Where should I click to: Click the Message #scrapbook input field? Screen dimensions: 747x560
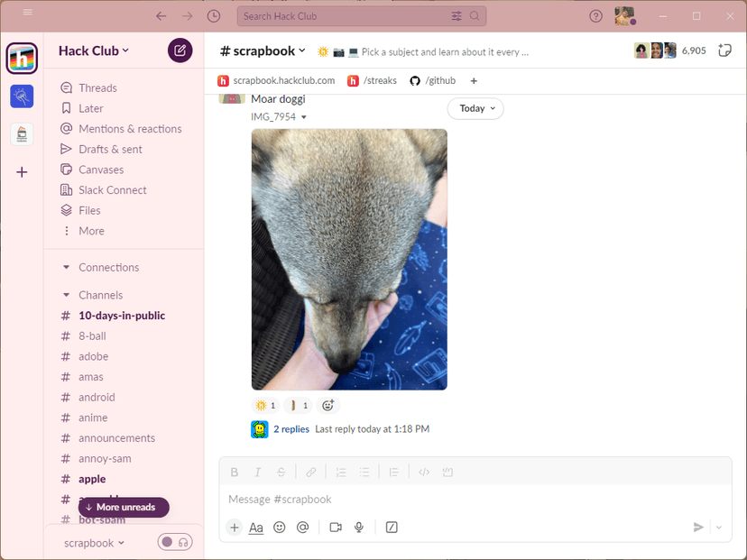coord(475,499)
